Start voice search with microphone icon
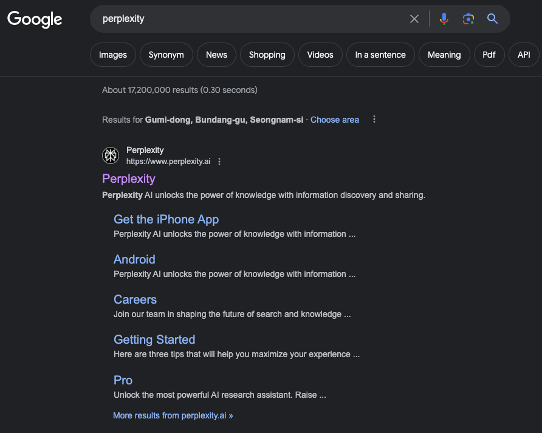 point(444,19)
